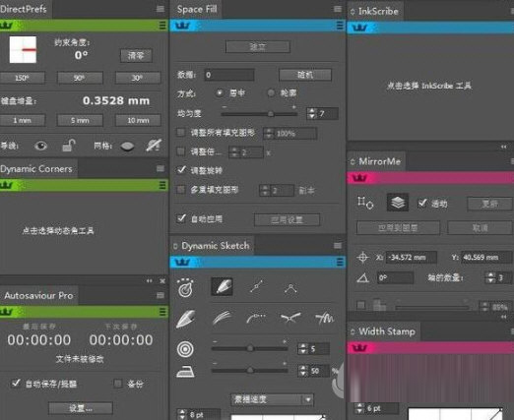
Task: Click the smoothing slider beside value 50
Action: point(249,371)
